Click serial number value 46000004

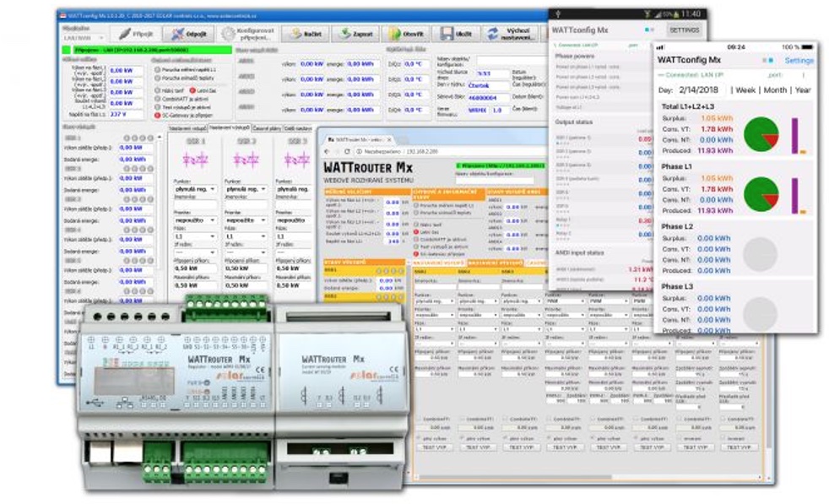click(488, 98)
